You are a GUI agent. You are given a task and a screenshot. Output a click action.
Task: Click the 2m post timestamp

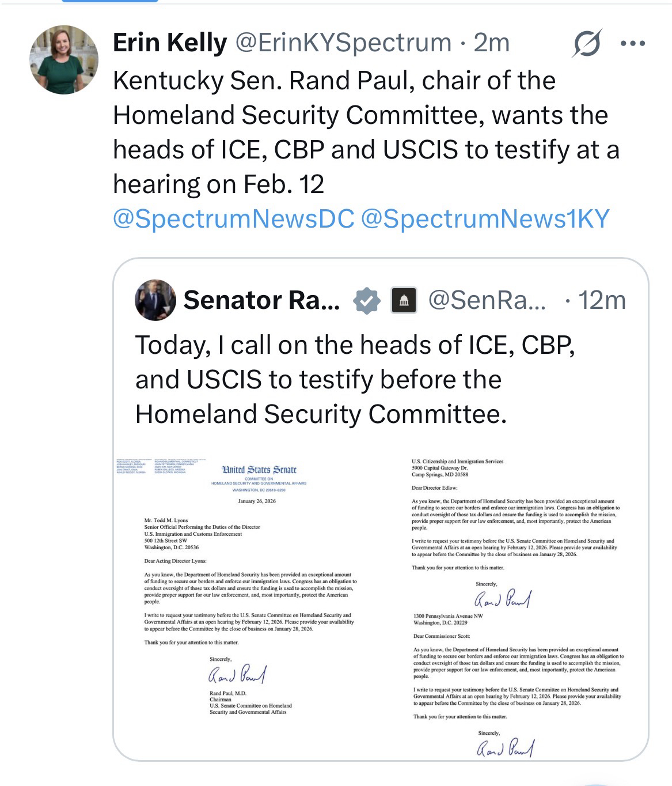click(x=491, y=43)
